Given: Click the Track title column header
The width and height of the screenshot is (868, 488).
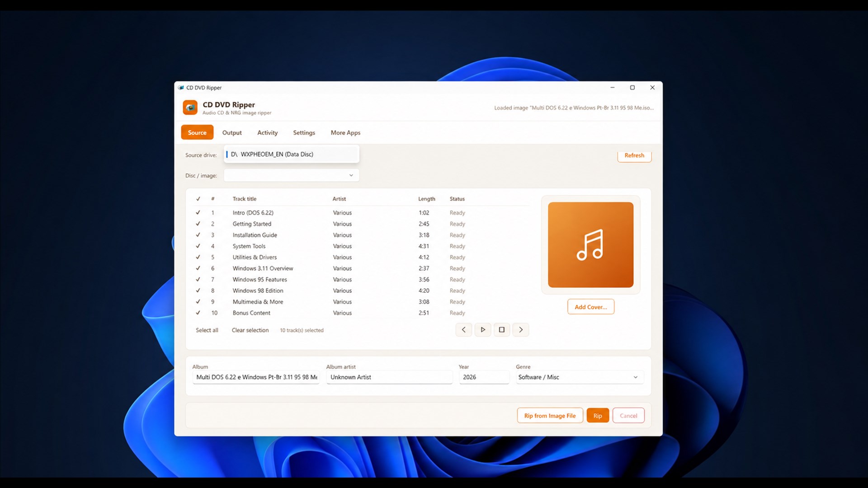Looking at the screenshot, I should coord(244,199).
